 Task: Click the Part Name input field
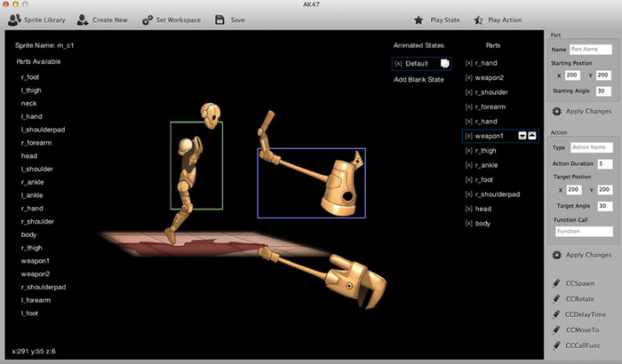tap(591, 49)
